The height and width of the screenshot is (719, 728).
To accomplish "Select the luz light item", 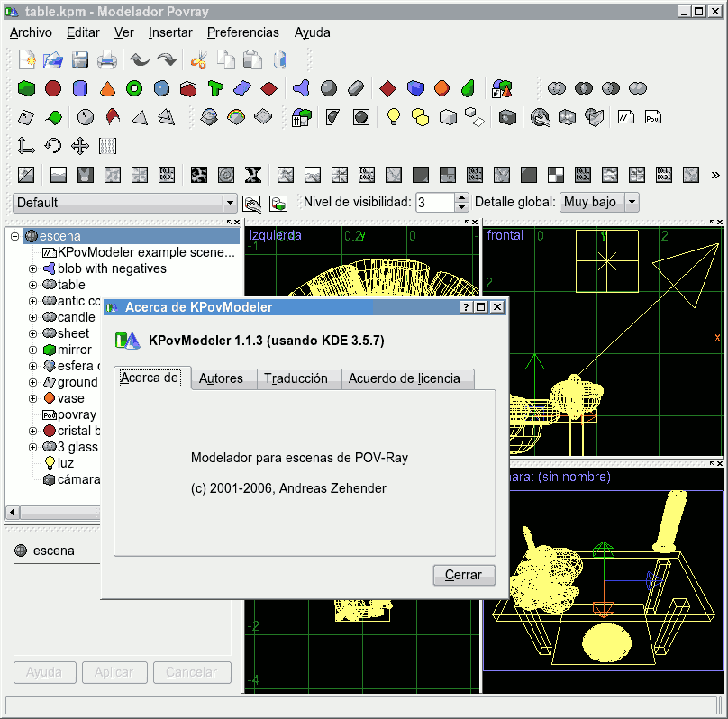I will [66, 464].
